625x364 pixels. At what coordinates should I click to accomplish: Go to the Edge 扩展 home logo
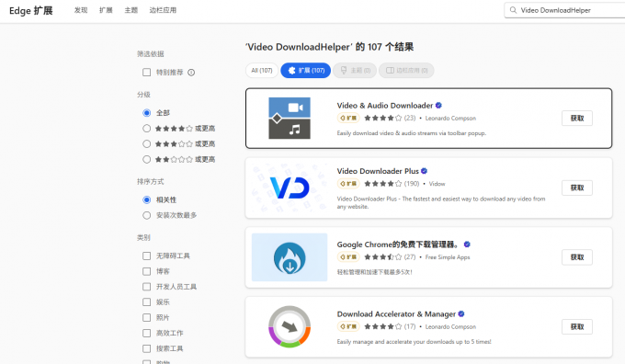coord(30,10)
